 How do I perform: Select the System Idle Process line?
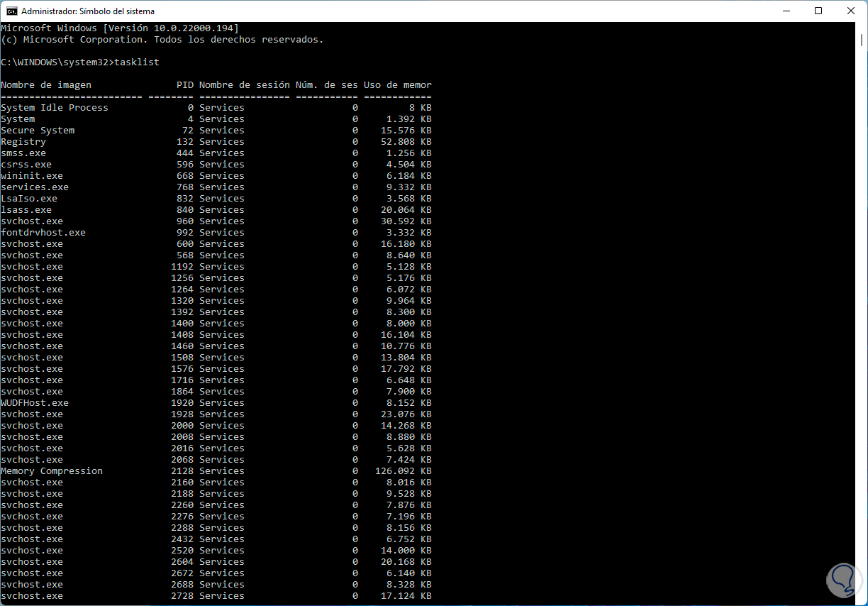(54, 107)
